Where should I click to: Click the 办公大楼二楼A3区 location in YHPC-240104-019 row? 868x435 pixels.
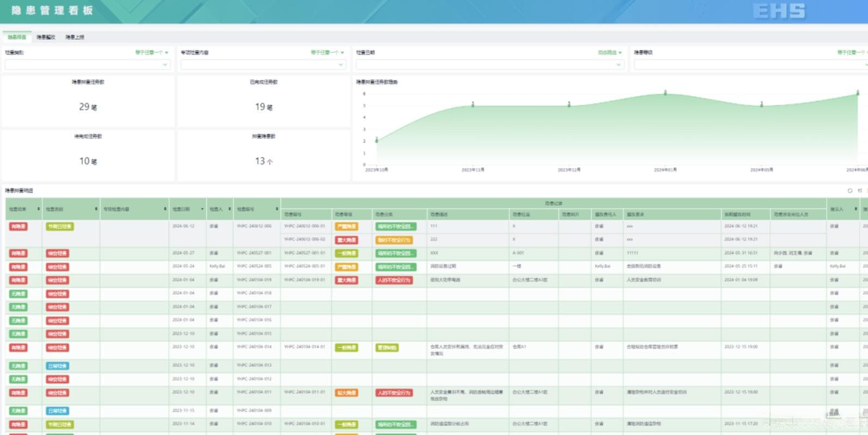530,280
